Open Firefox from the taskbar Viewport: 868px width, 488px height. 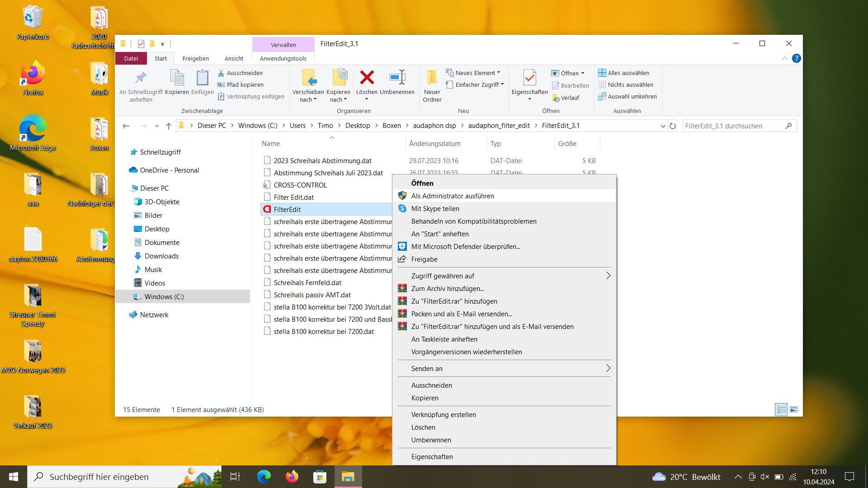292,477
